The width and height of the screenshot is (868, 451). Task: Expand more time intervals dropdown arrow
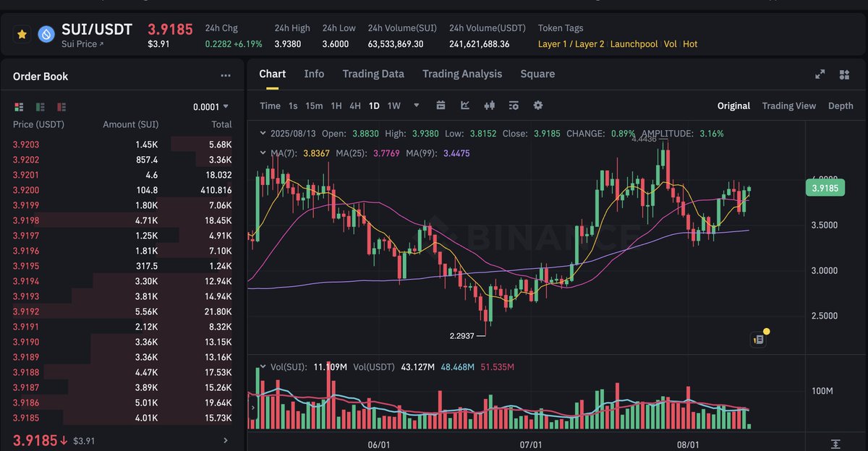coord(417,106)
